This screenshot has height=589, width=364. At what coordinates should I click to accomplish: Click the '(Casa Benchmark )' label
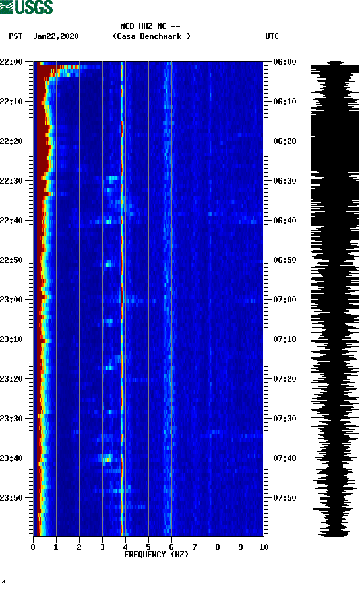152,36
